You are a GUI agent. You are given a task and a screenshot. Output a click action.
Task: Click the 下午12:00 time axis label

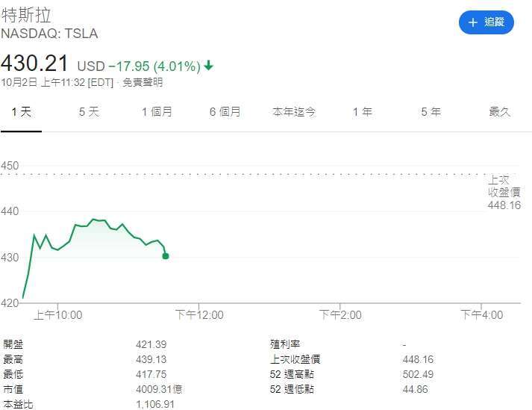pyautogui.click(x=199, y=315)
